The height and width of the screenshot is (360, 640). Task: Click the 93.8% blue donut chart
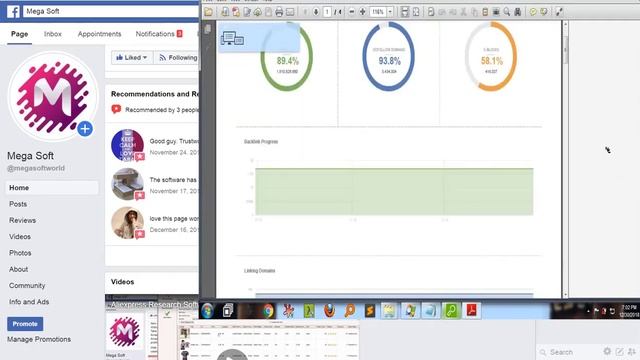(389, 56)
